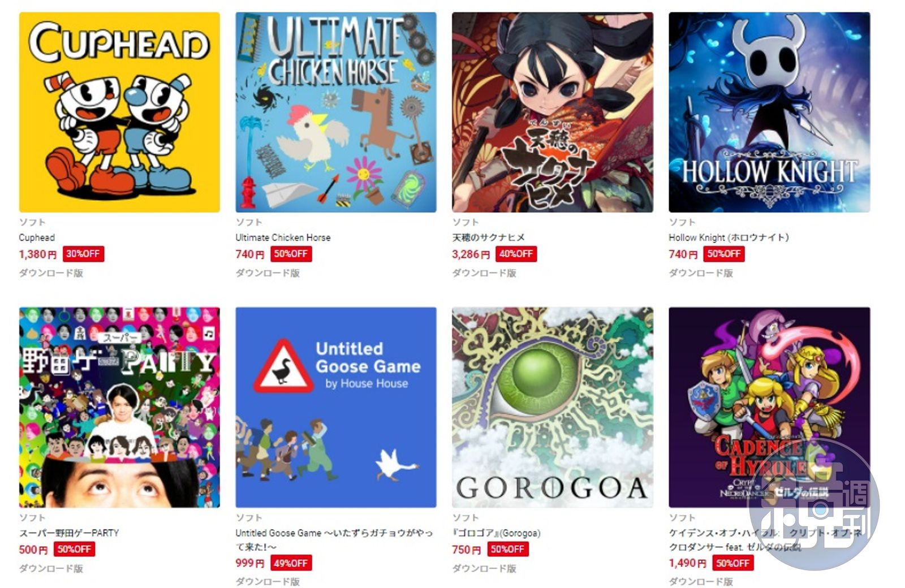Viewport: 905px width, 588px height.
Task: Open the Ultimate Chicken Horse cover image
Action: (336, 112)
